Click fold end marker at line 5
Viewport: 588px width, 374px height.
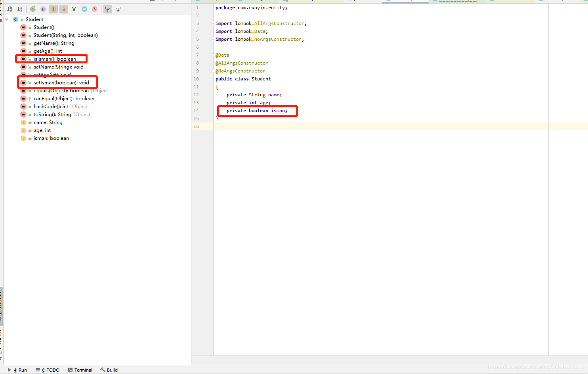pyautogui.click(x=213, y=39)
